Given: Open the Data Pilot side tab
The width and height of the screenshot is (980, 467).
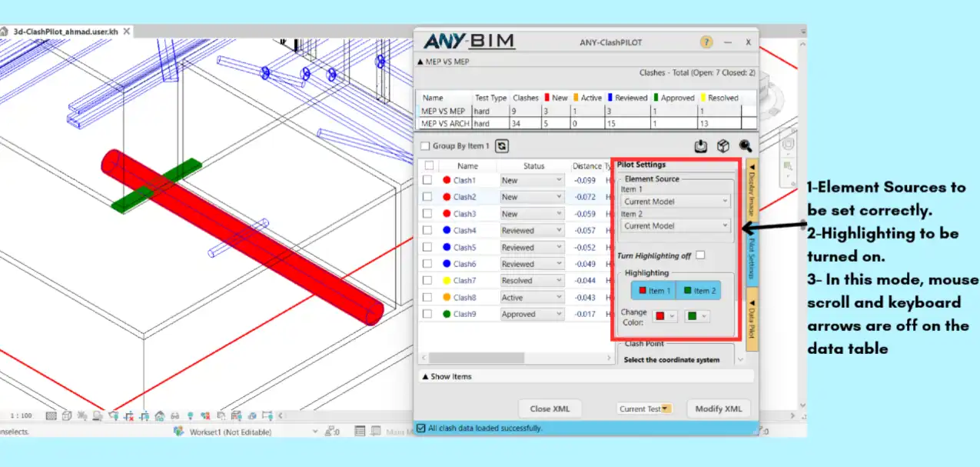Looking at the screenshot, I should point(752,320).
